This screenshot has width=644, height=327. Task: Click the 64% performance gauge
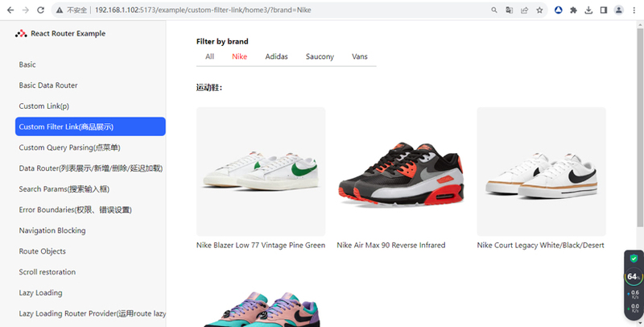pos(634,276)
